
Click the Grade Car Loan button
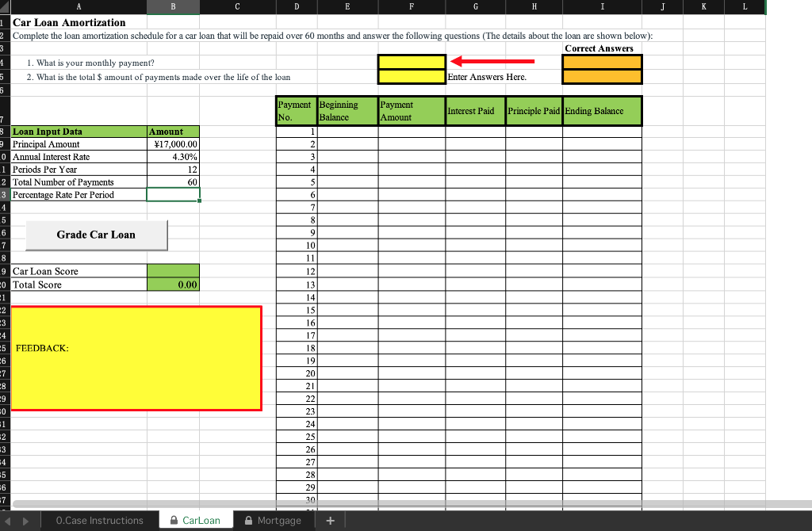point(96,235)
